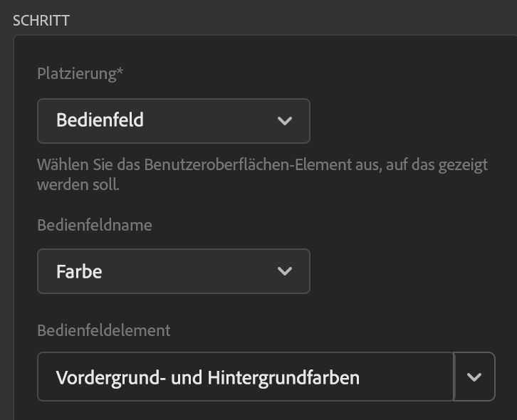Open the Bedienfeldname dropdown showing Farbe

[x=173, y=271]
